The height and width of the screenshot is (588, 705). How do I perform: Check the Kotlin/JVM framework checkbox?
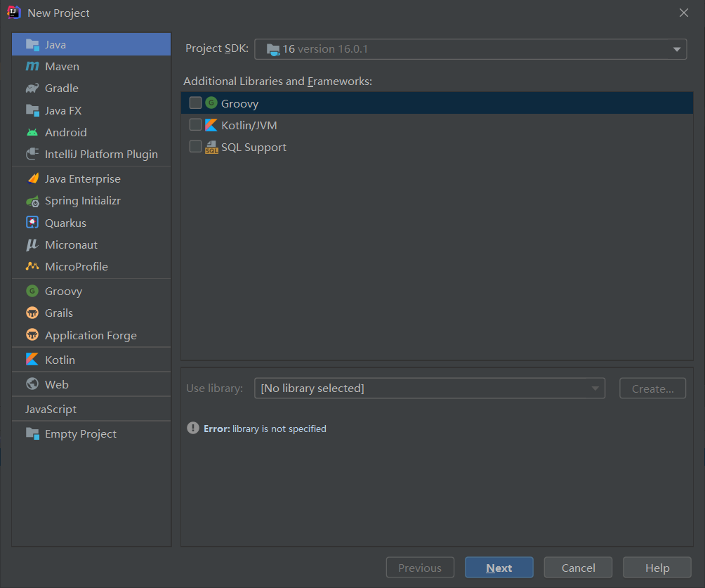point(195,125)
